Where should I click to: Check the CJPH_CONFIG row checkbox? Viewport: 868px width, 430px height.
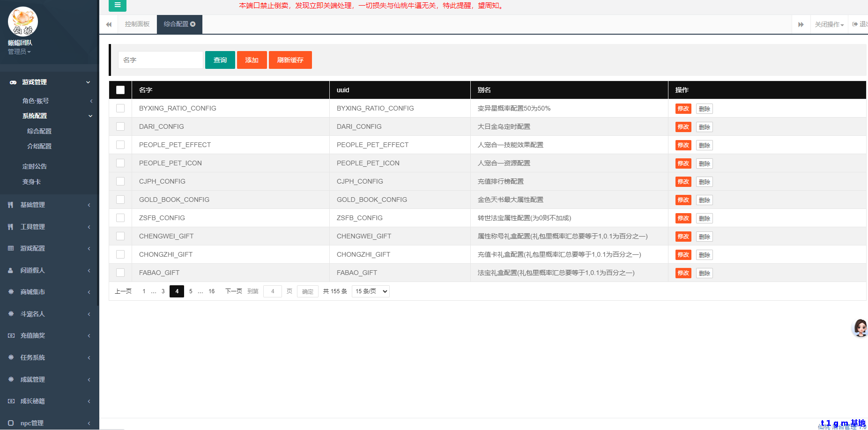pos(120,181)
